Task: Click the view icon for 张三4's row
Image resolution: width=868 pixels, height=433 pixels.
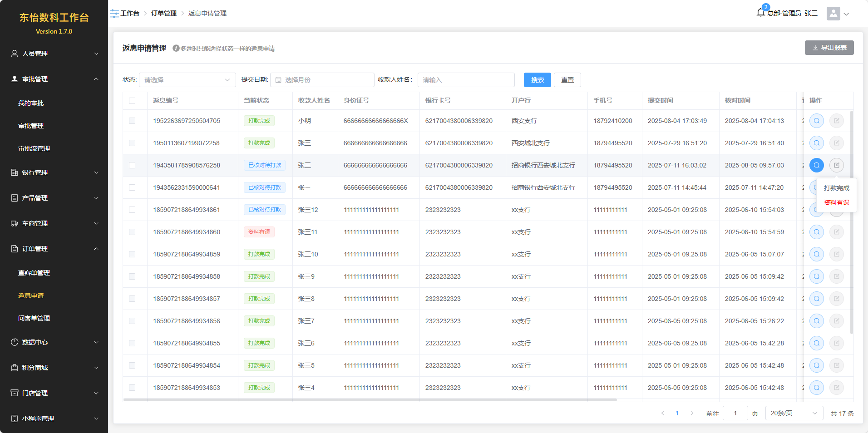Action: coord(816,388)
